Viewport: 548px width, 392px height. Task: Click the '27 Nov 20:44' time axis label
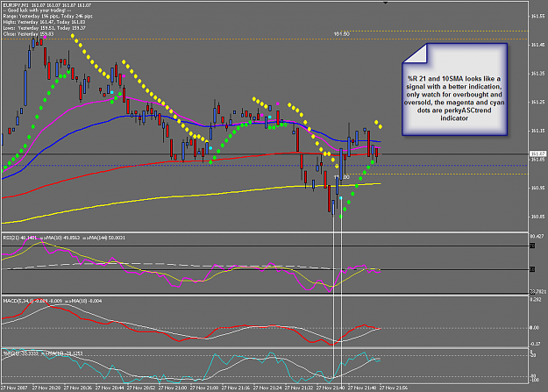pos(110,388)
